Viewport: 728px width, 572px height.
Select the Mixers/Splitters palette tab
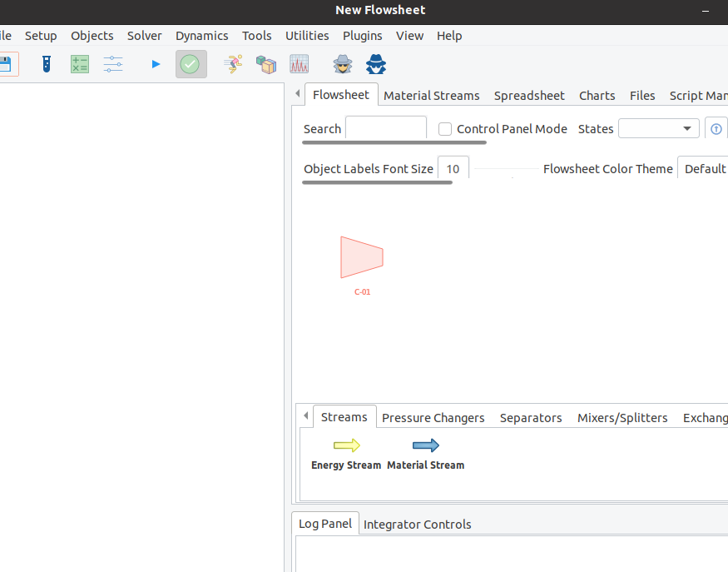(622, 418)
